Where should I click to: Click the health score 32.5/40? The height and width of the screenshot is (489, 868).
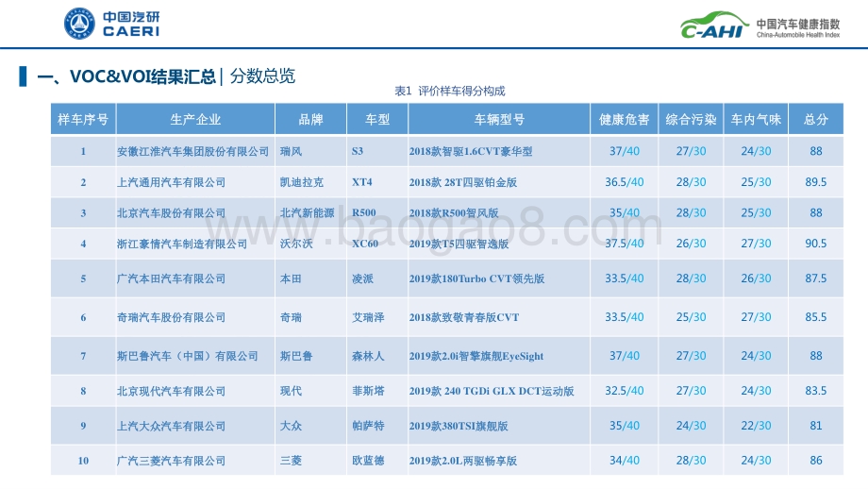pyautogui.click(x=625, y=391)
